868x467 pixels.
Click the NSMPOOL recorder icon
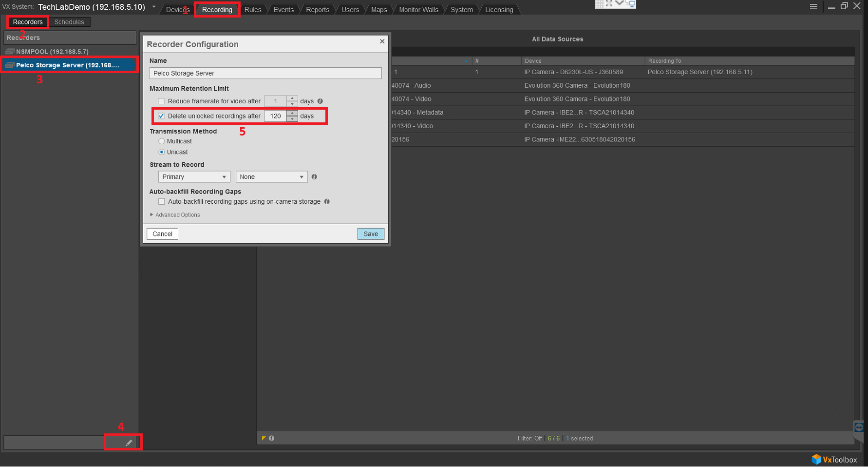coord(10,51)
